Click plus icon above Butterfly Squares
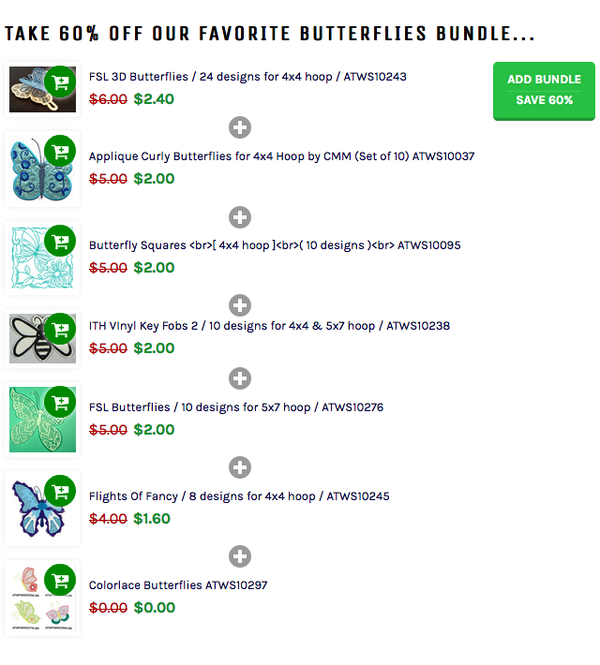This screenshot has height=665, width=600. point(240,217)
